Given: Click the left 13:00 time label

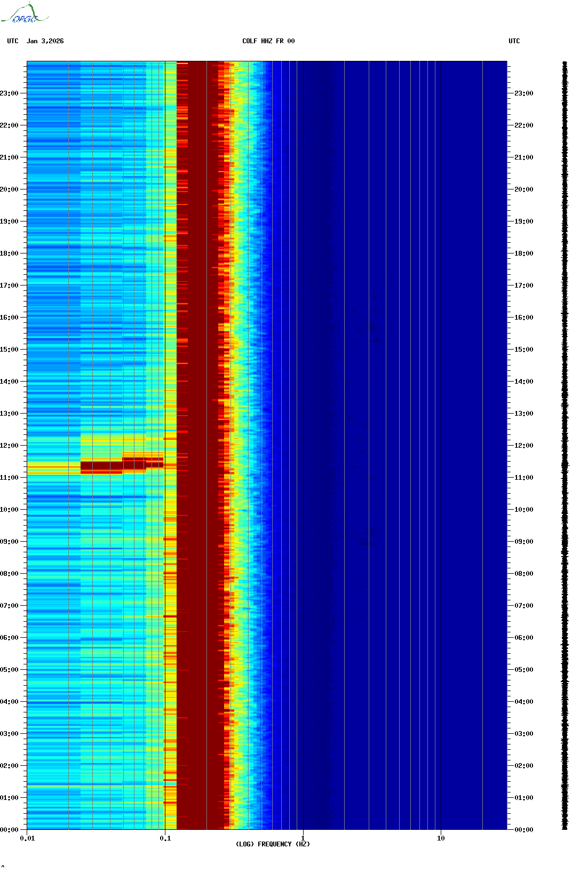Looking at the screenshot, I should pyautogui.click(x=9, y=414).
